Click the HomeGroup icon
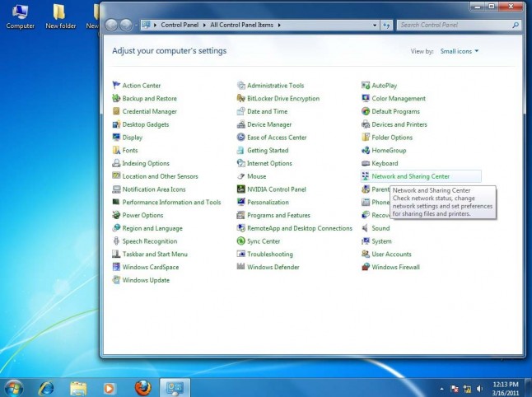Image resolution: width=532 pixels, height=397 pixels. (x=366, y=150)
